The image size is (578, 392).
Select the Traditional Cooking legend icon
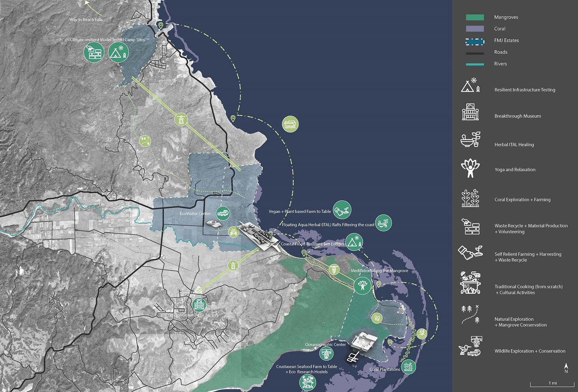470,283
